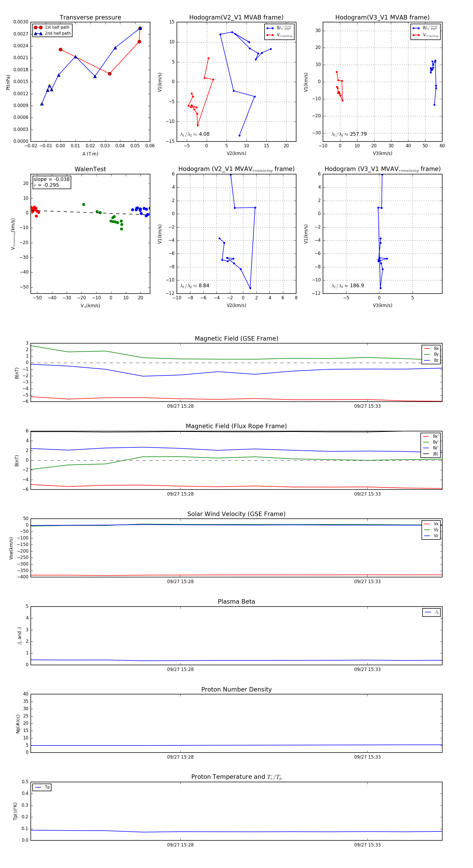This screenshot has height=868, width=473.
Task: Click the "Plasma Beta" plot title
Action: tap(236, 602)
